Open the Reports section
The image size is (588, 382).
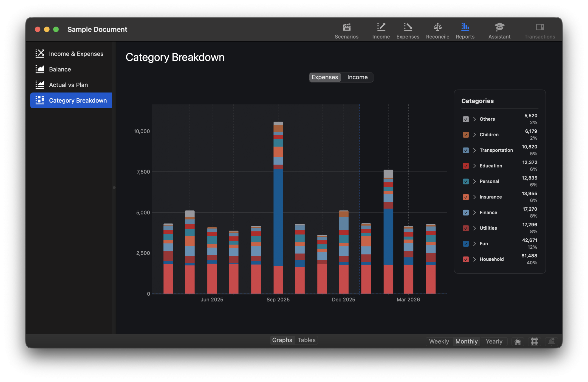tap(465, 30)
